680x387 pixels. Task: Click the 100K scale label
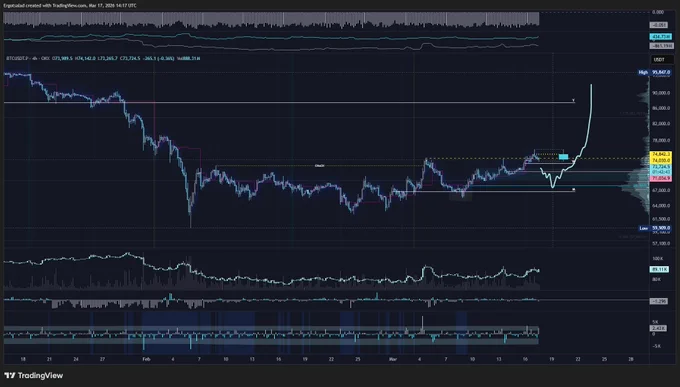coord(657,259)
